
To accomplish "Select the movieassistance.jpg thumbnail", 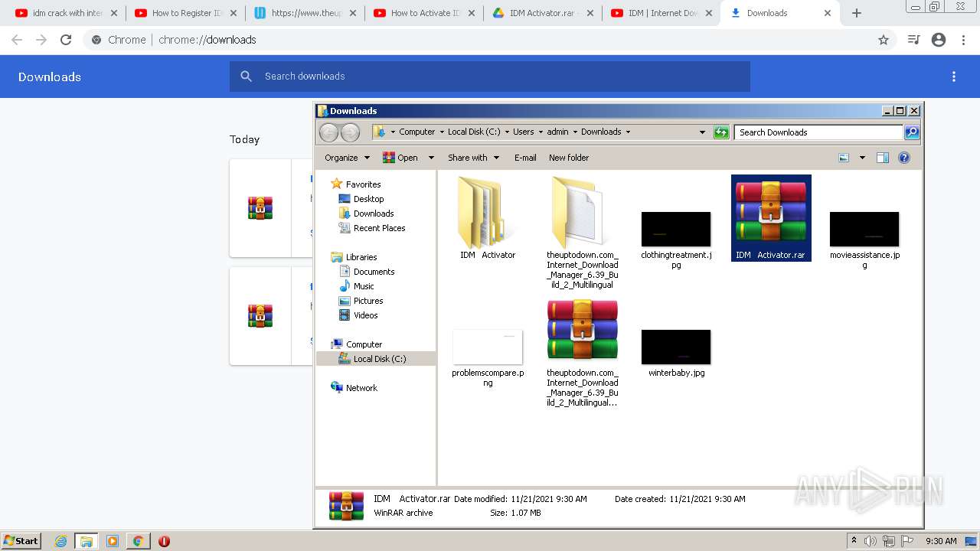I will coord(864,229).
